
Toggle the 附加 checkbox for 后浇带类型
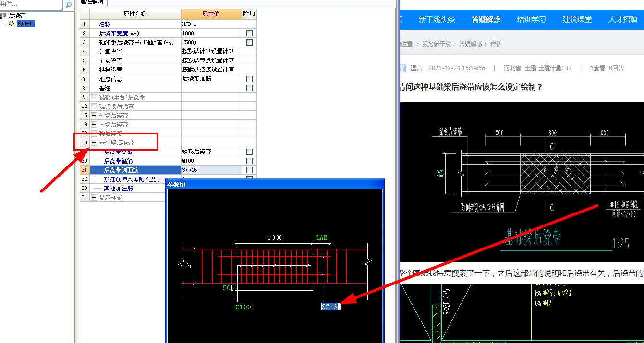coord(249,152)
